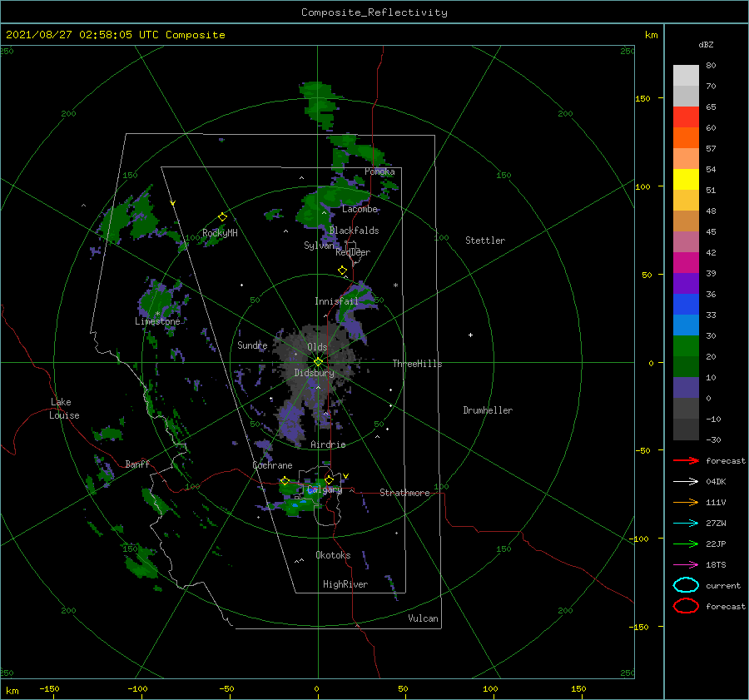Click the Lacombe town label
Screen dimensions: 749x700
(360, 209)
